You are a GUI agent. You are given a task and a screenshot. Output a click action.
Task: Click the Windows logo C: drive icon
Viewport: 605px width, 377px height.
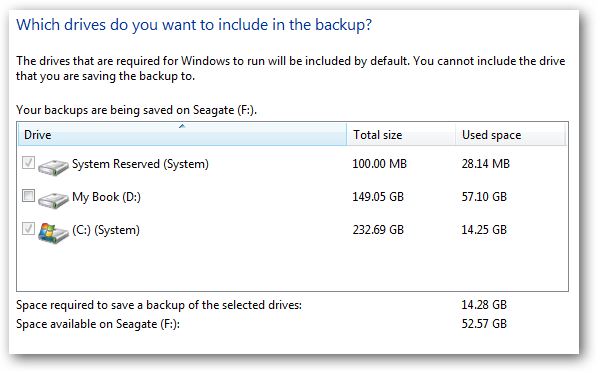53,233
